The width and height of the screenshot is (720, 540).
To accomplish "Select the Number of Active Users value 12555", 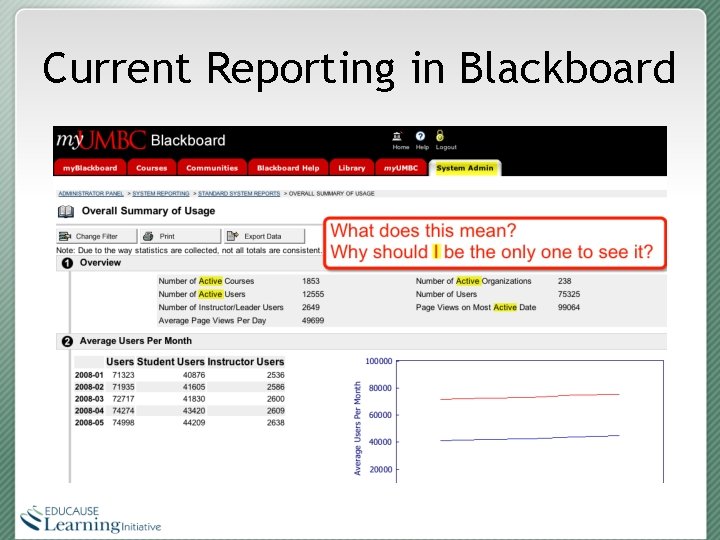I will [313, 294].
